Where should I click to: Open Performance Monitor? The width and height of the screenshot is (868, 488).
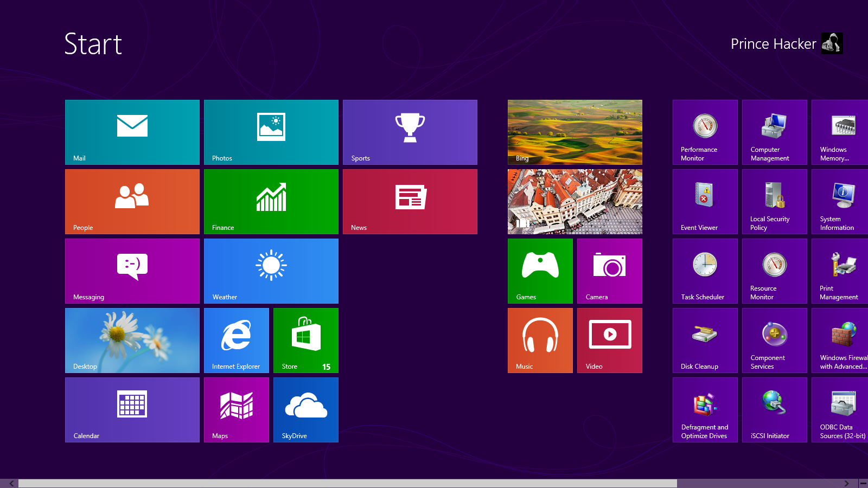(x=705, y=132)
